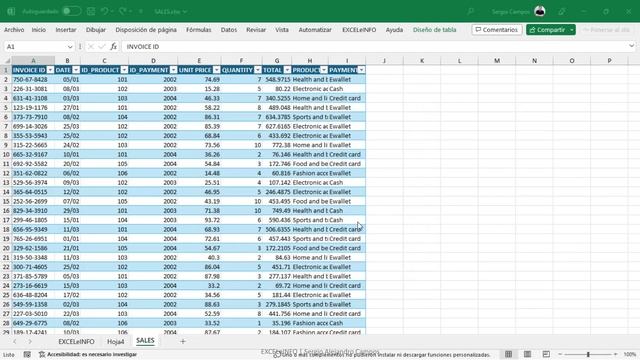Open the Datos tab
This screenshot has width=640, height=360.
tap(229, 30)
